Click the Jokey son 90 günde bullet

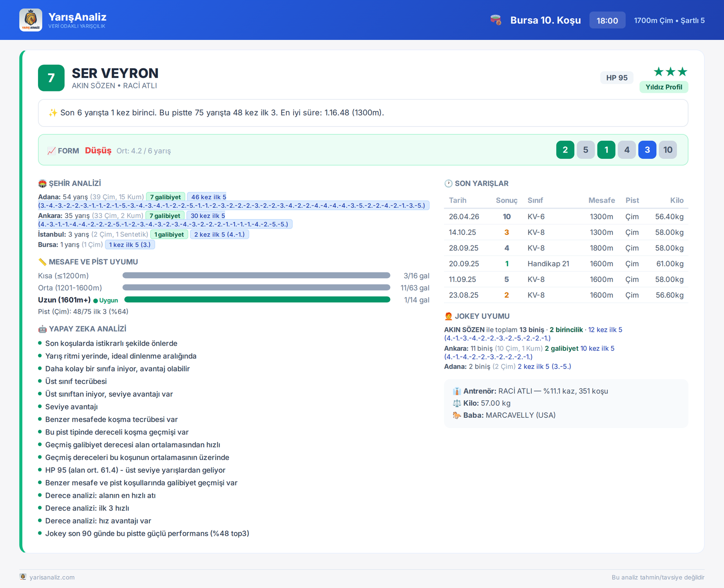[x=147, y=533]
